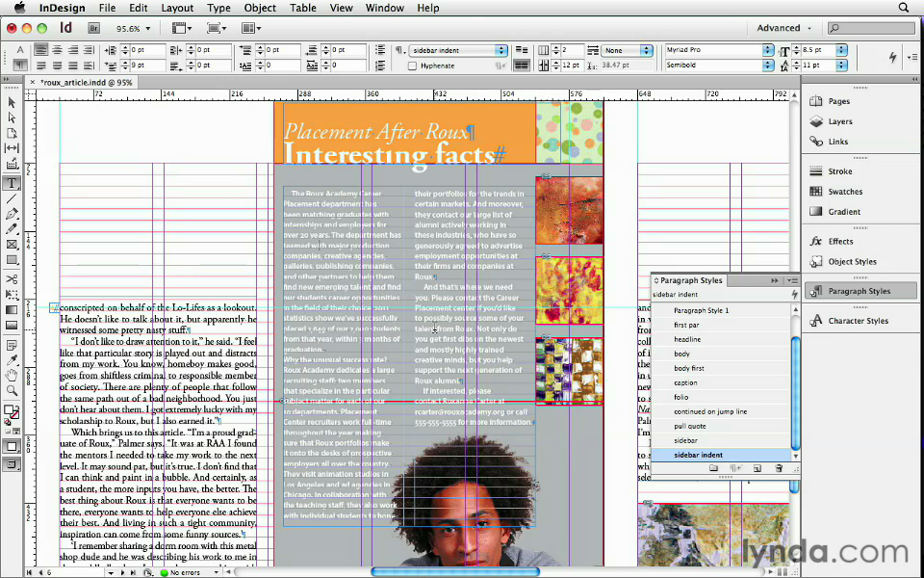Create new paragraph style in panel
The width and height of the screenshot is (924, 578).
(757, 468)
